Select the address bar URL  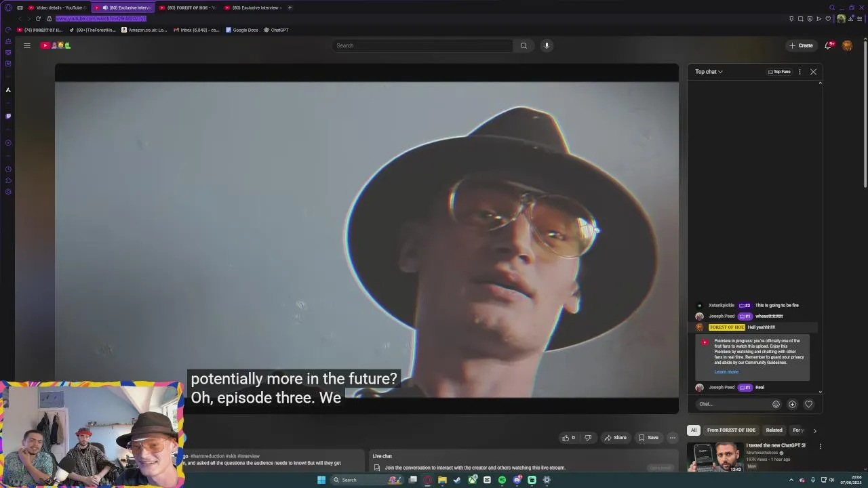100,19
